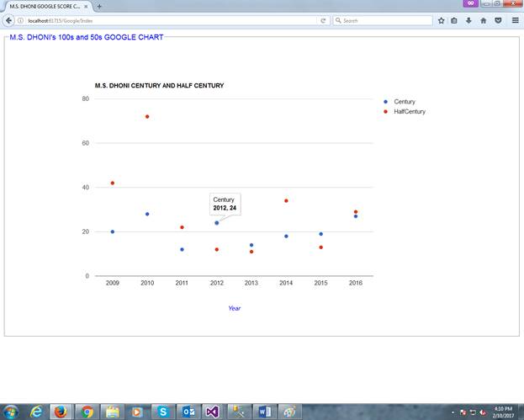Open the Action Center flag icon
Viewport: 524px width, 420px height.
coord(463,412)
